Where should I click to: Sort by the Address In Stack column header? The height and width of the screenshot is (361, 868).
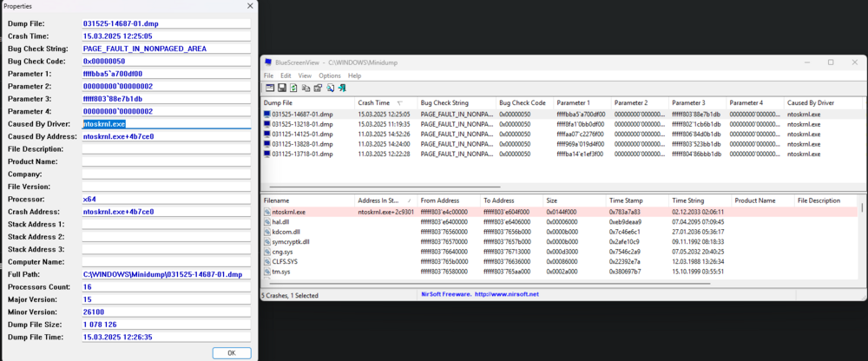point(386,200)
